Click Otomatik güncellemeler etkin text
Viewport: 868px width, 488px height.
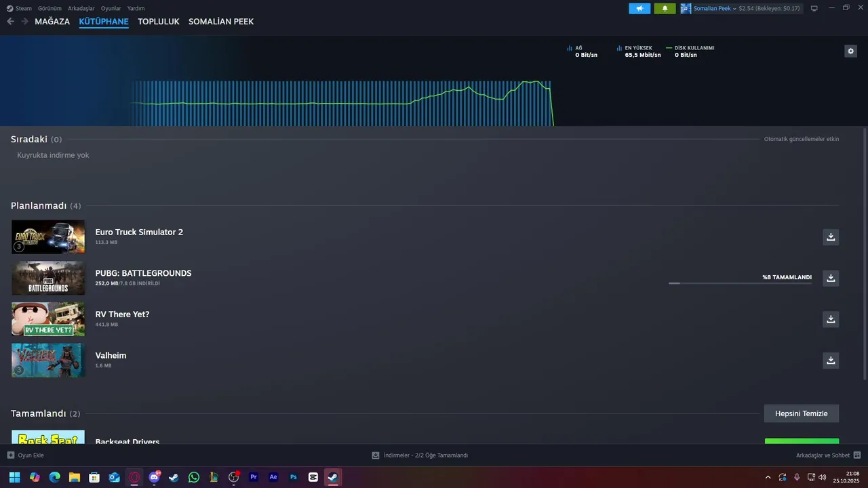802,139
